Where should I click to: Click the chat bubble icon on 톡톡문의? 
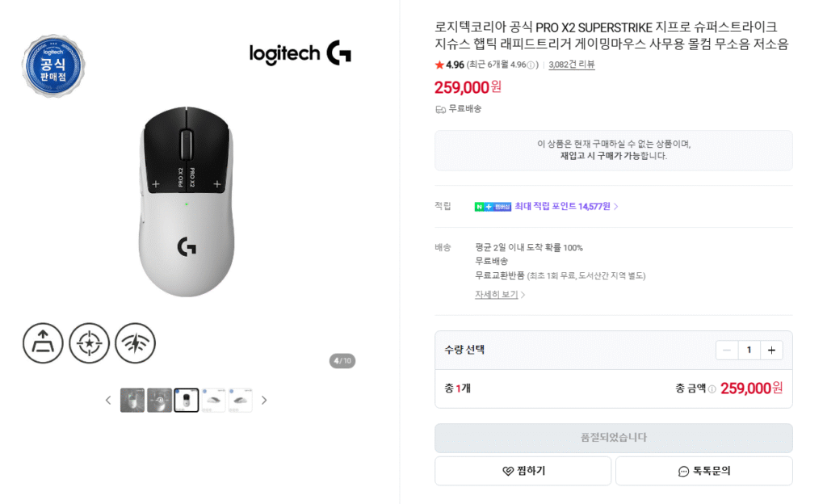(684, 471)
